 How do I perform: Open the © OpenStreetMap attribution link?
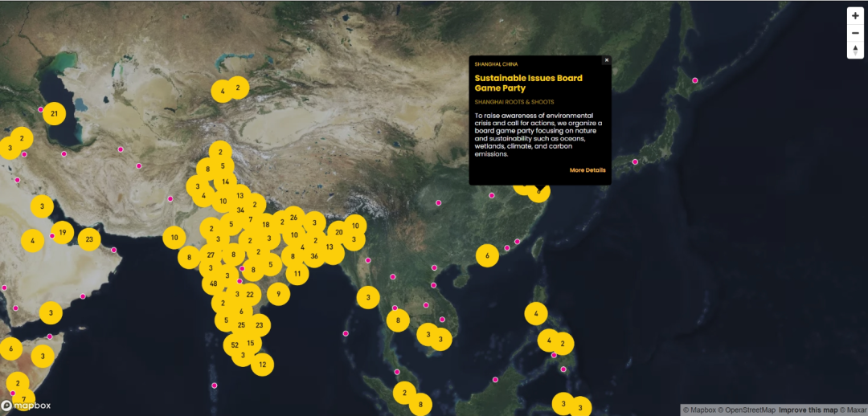coord(747,410)
